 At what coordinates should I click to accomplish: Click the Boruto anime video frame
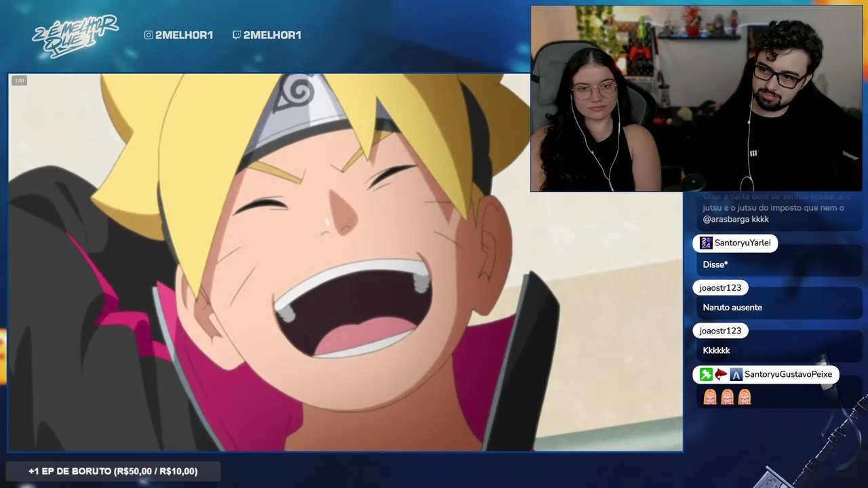[345, 262]
